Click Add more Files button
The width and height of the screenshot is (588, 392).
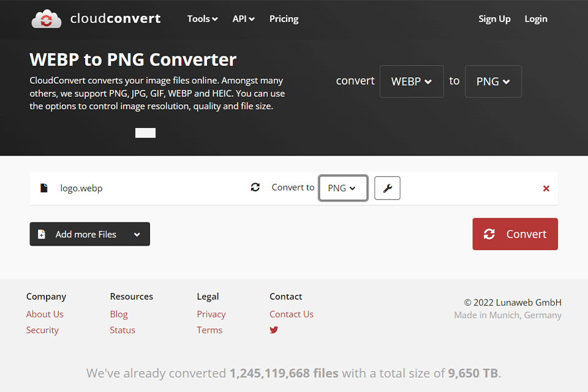point(89,234)
